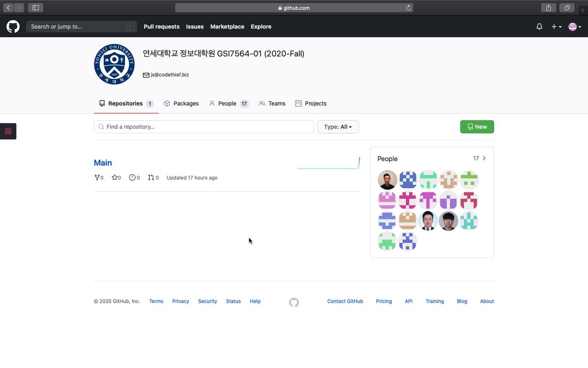
Task: Click the gray GitHub footer logo
Action: click(294, 302)
